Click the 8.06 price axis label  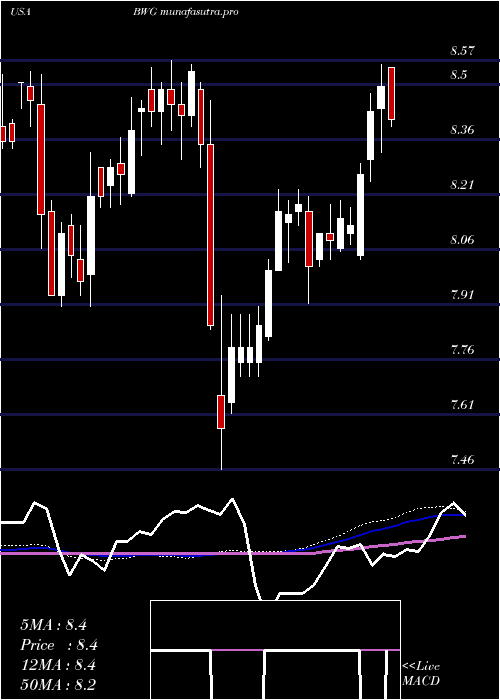(x=462, y=240)
